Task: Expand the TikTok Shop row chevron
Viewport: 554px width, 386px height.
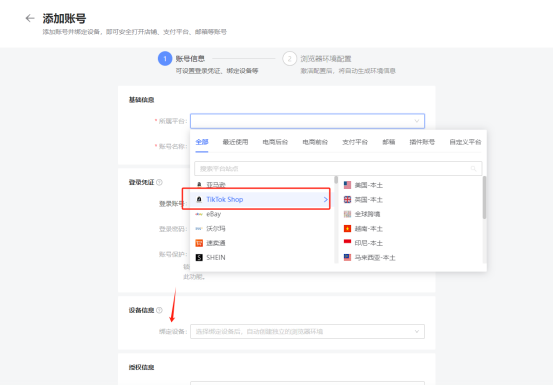Action: (x=325, y=200)
